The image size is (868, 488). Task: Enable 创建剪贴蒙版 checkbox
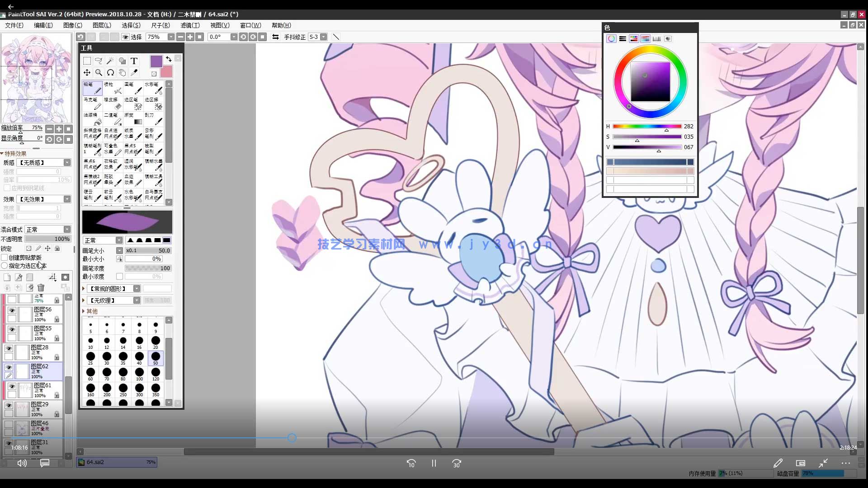pos(5,258)
